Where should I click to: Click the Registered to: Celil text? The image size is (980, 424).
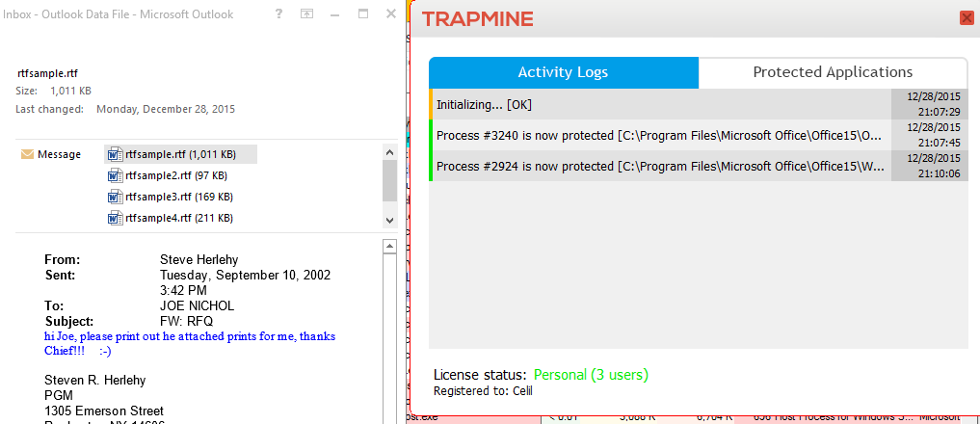[x=483, y=391]
